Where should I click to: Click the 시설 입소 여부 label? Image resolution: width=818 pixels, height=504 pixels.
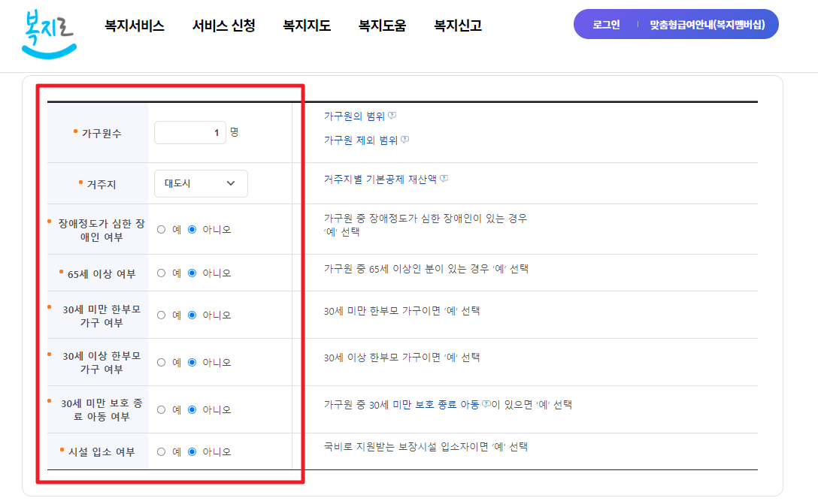[101, 452]
